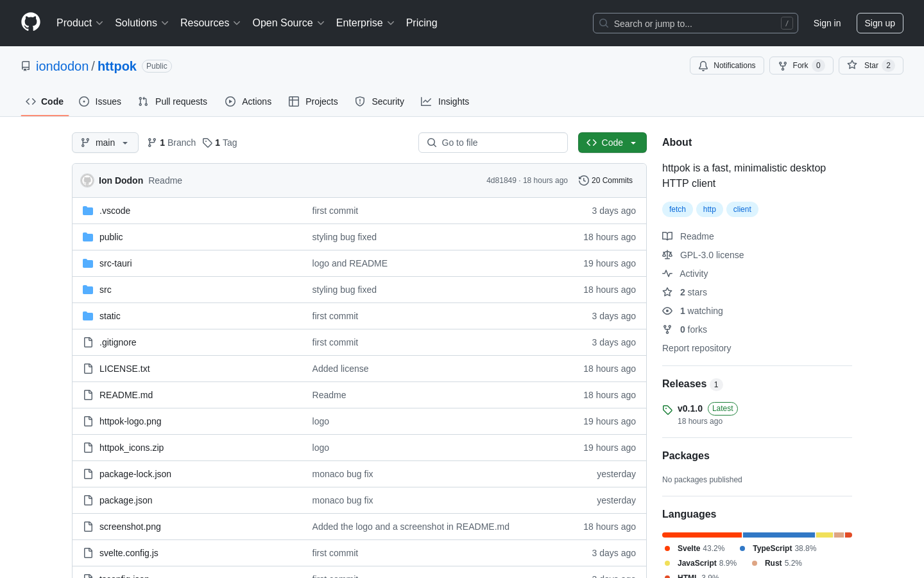The image size is (924, 578).
Task: Click the Go to file search box
Action: [x=493, y=143]
